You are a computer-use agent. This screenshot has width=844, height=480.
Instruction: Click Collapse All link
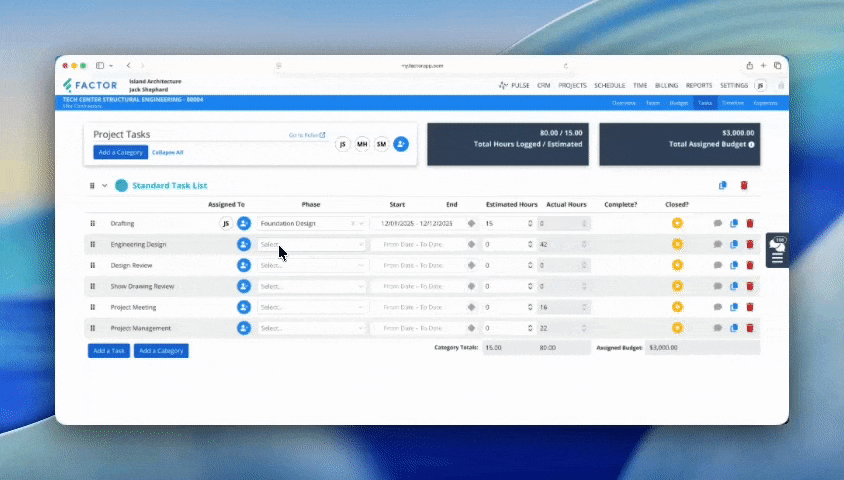[167, 152]
